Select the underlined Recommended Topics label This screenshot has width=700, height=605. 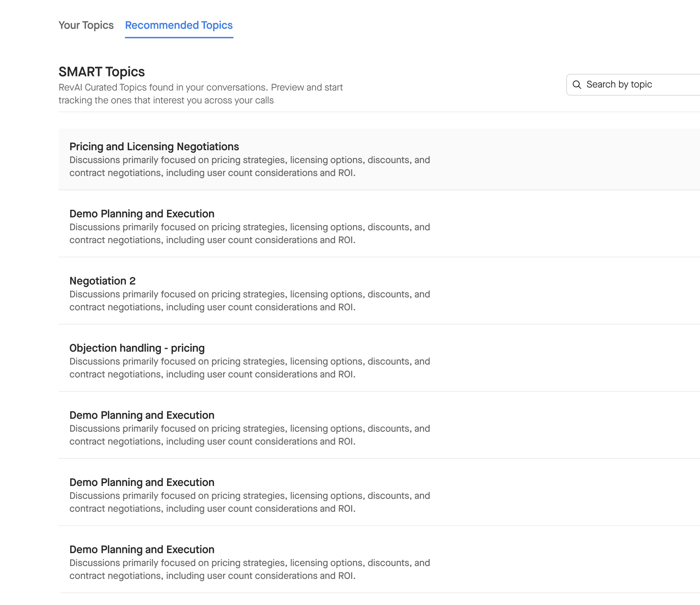point(179,25)
